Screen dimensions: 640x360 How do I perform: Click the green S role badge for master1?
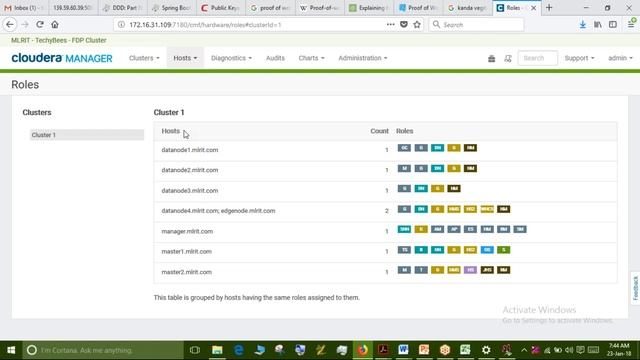pyautogui.click(x=503, y=250)
